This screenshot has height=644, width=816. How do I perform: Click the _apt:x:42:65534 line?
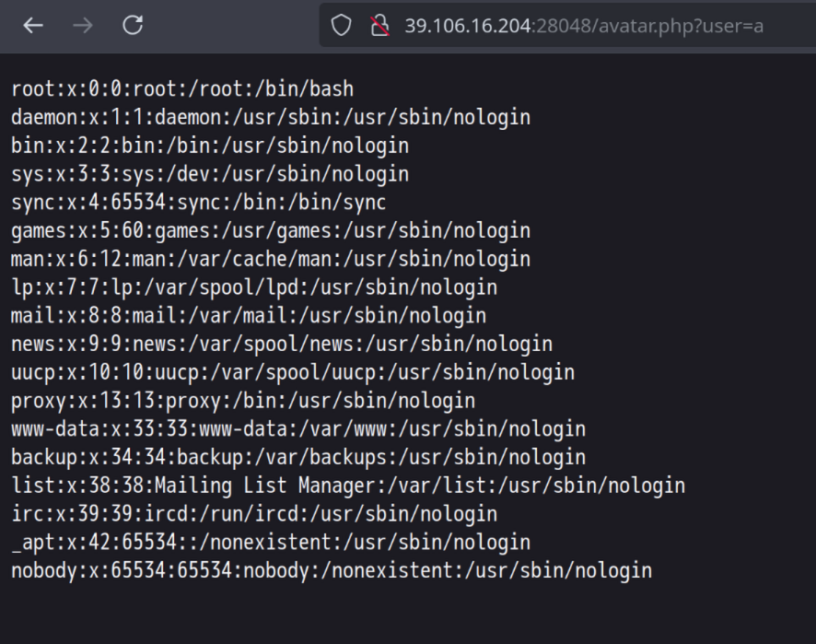pyautogui.click(x=271, y=543)
